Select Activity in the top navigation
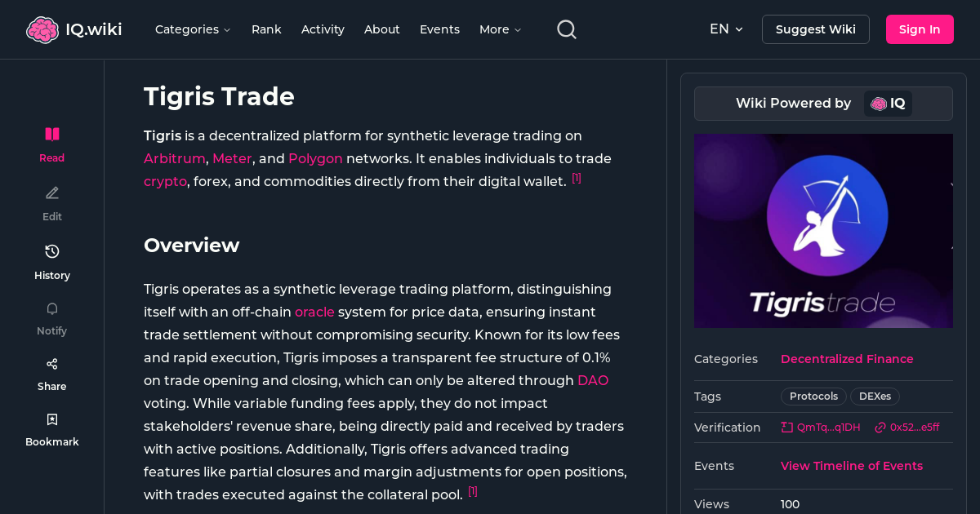The width and height of the screenshot is (980, 514). (x=323, y=29)
